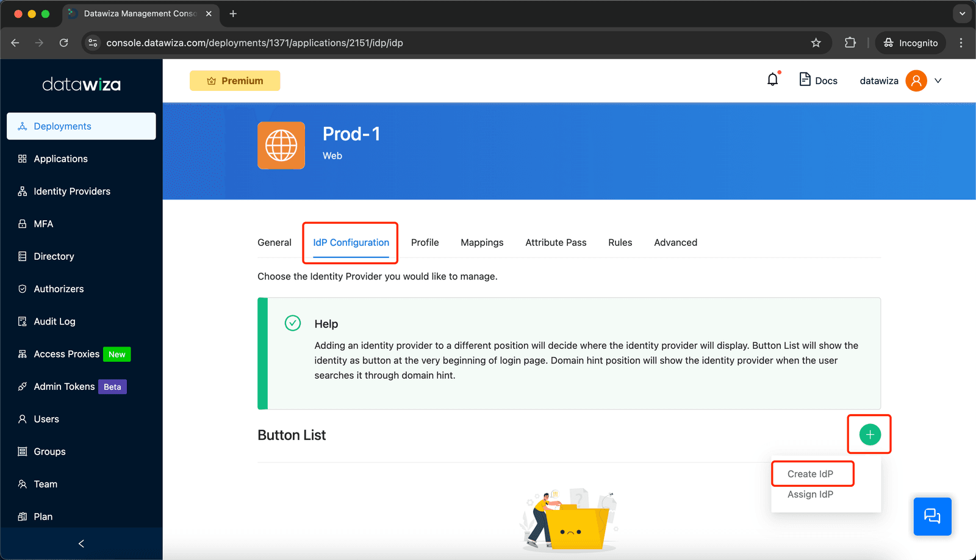Click the Premium plan button
Screen dimensions: 976x560
pos(235,81)
